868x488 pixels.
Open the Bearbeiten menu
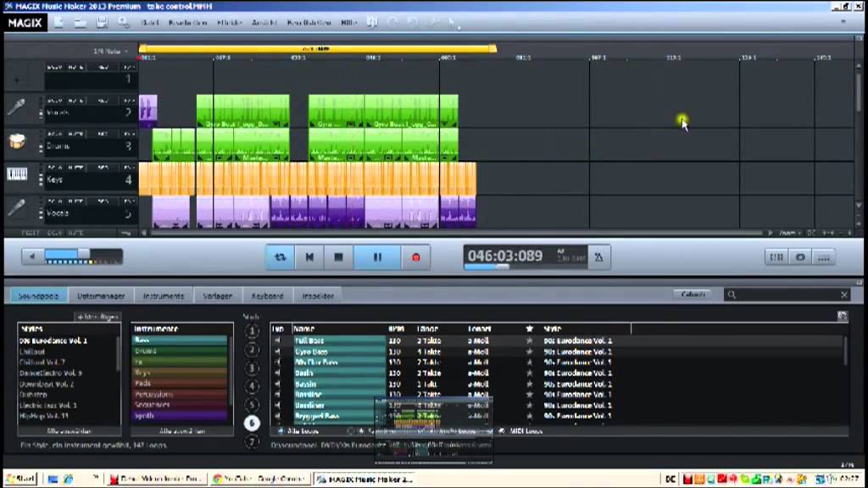(187, 23)
